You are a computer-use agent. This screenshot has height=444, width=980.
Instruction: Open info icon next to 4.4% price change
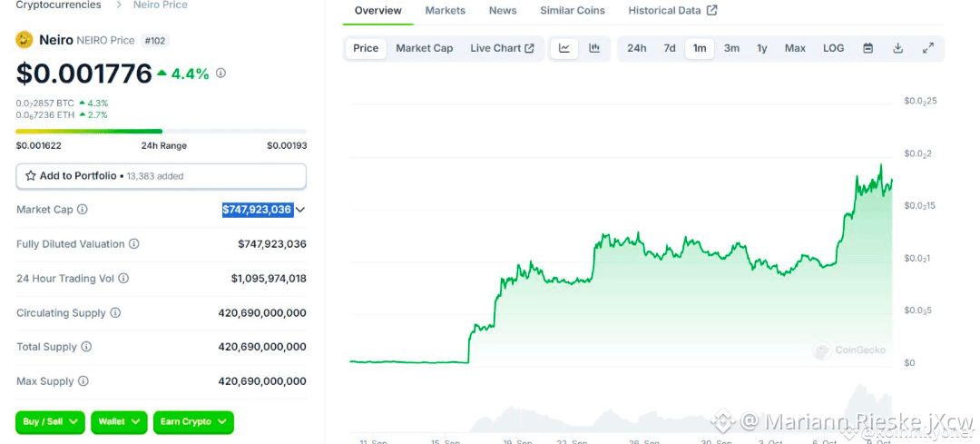(220, 74)
